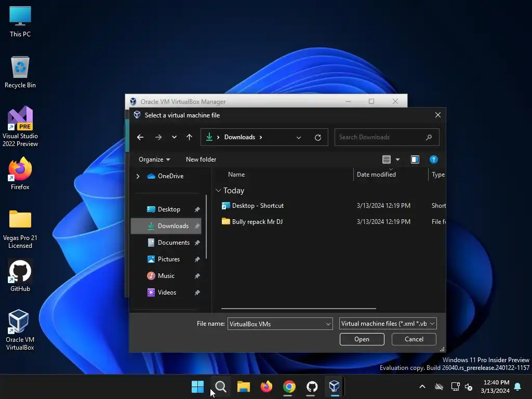Click the Bully repack Mr DJ folder icon

point(225,221)
